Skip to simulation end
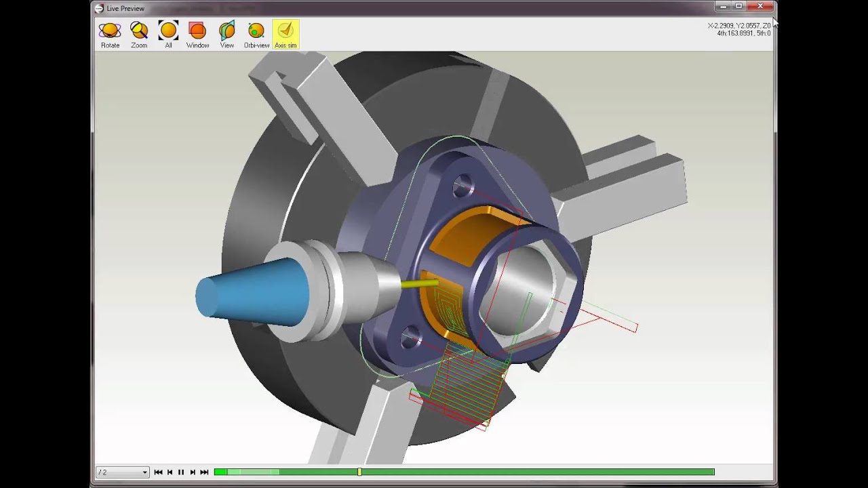Viewport: 868px width, 488px height. click(x=204, y=472)
